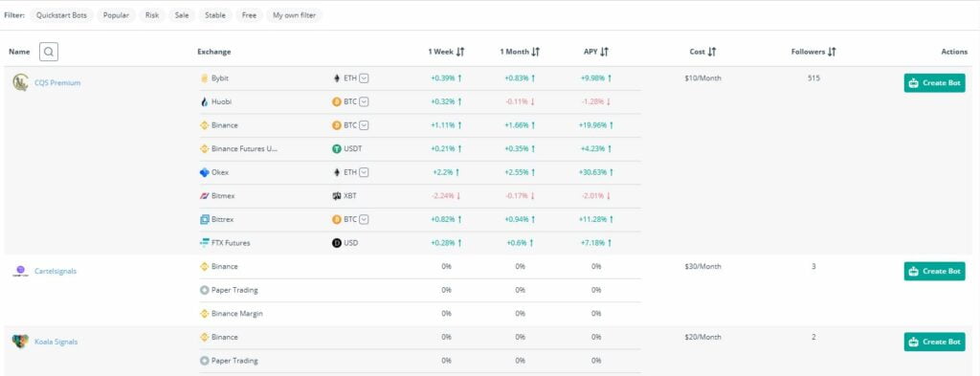Expand the Bybit ETH coin dropdown
The width and height of the screenshot is (980, 376).
point(364,78)
